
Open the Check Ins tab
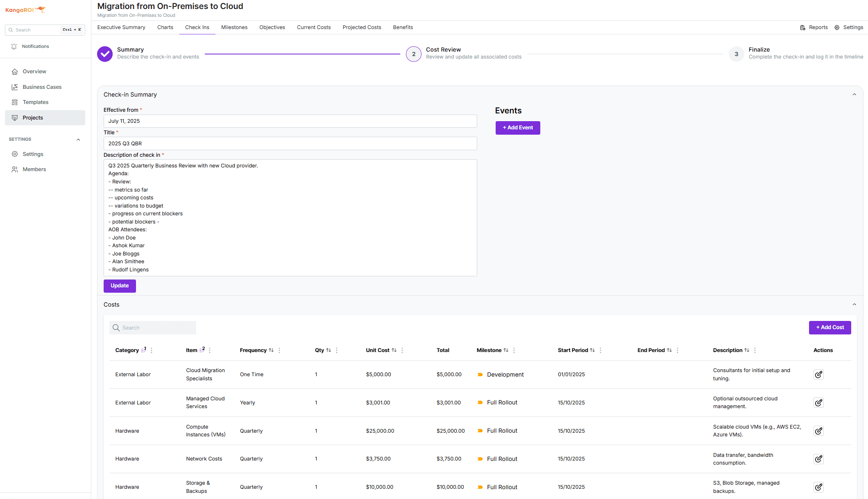(197, 27)
